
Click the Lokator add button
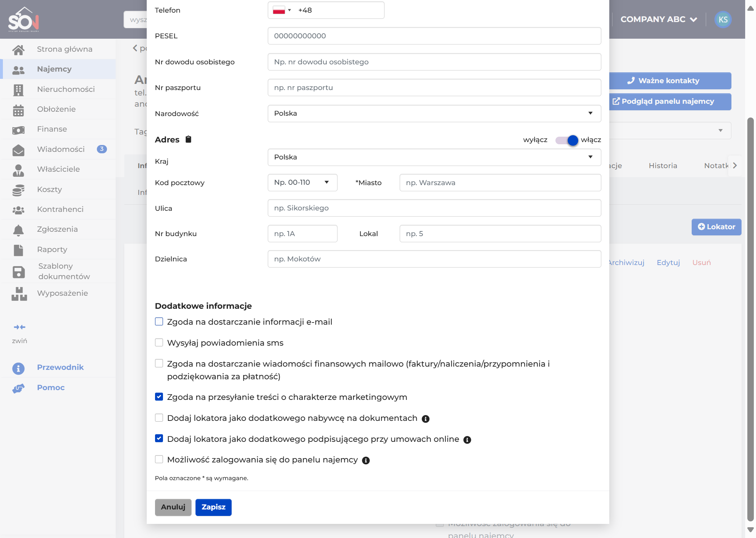point(716,227)
